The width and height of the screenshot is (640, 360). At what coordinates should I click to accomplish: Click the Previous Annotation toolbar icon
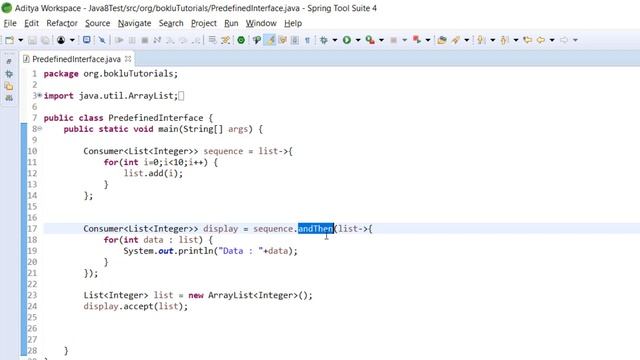click(x=504, y=40)
